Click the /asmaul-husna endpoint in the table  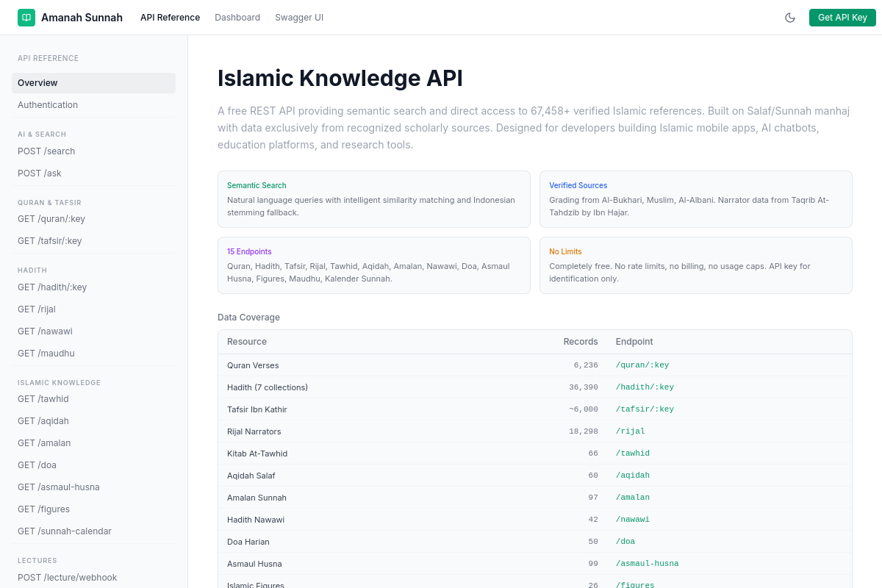pos(647,564)
